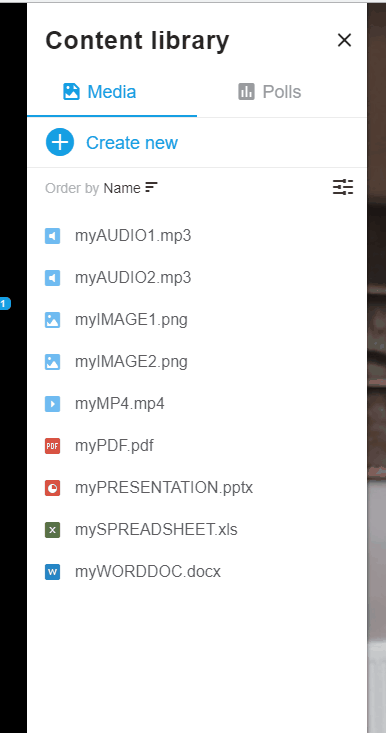Select the mySPREADSHEET.xls file name
386x733 pixels.
156,530
